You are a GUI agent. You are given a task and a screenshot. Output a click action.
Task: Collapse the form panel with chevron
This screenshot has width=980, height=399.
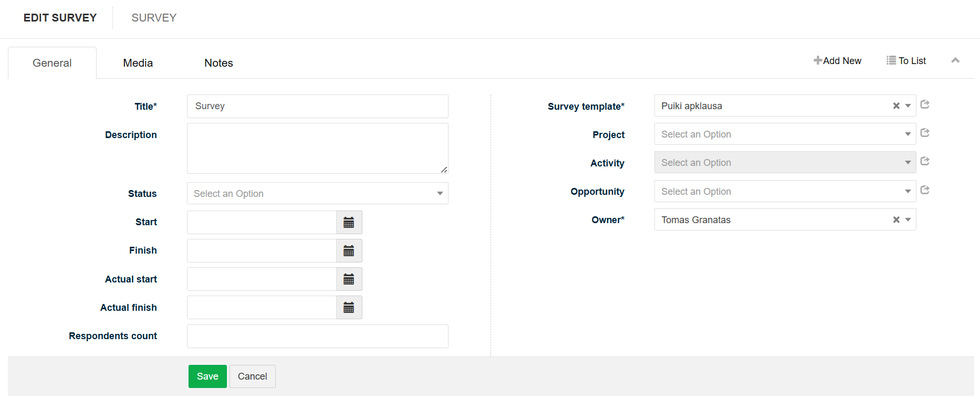coord(955,60)
